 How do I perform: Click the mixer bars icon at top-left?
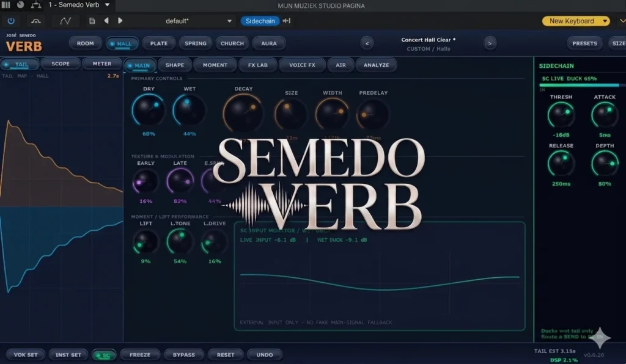point(6,5)
